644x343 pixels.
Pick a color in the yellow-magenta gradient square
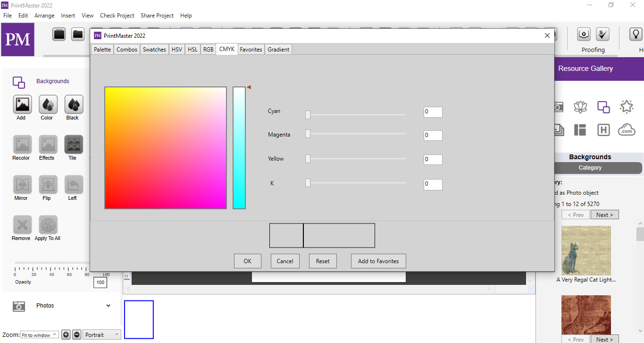(x=166, y=148)
